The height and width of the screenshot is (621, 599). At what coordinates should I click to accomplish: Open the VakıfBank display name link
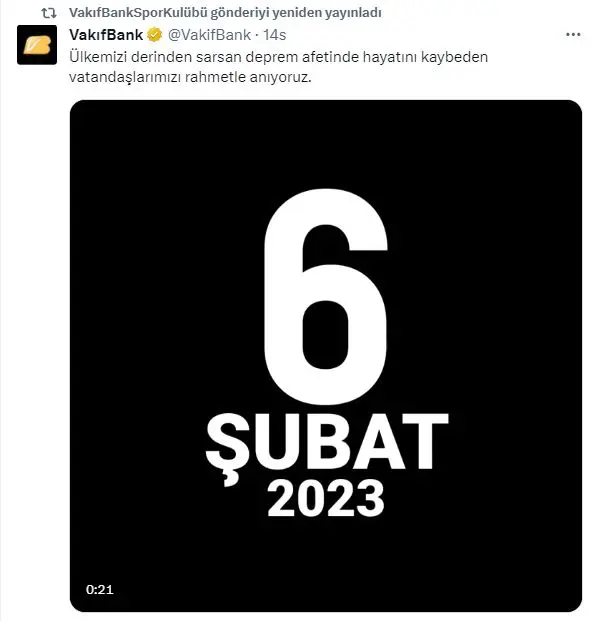106,35
